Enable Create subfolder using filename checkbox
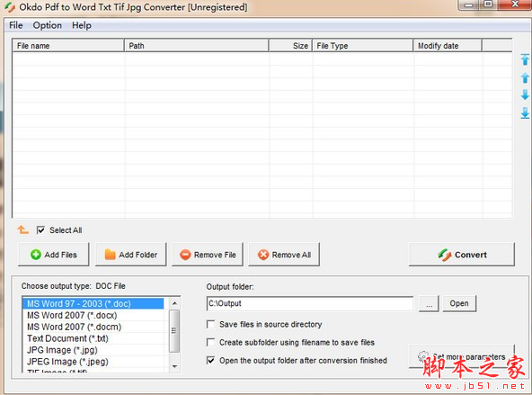This screenshot has width=532, height=395. click(210, 342)
